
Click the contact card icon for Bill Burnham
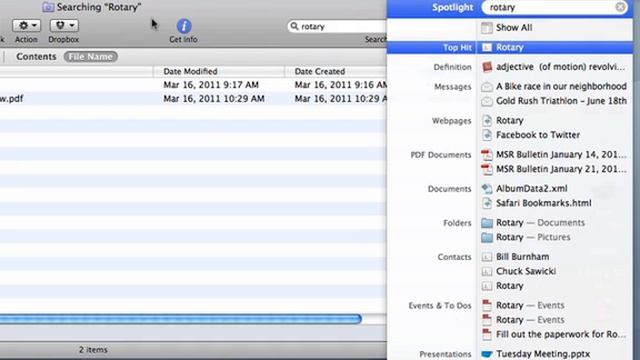coord(487,257)
